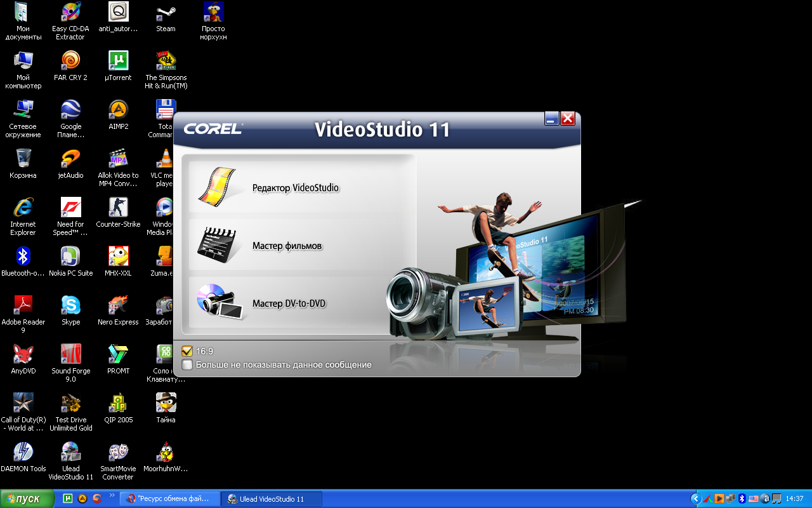812x508 pixels.
Task: Select Internet Explorer desktop icon
Action: tap(23, 217)
